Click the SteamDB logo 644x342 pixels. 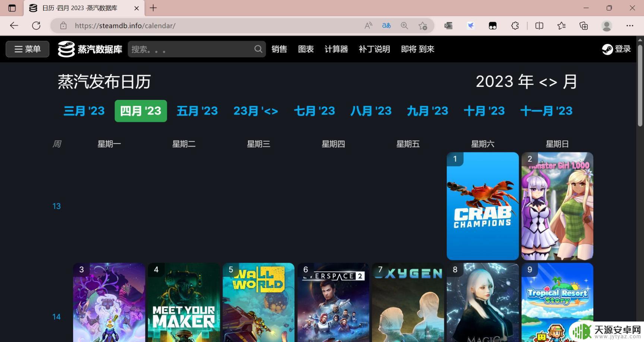[x=66, y=49]
